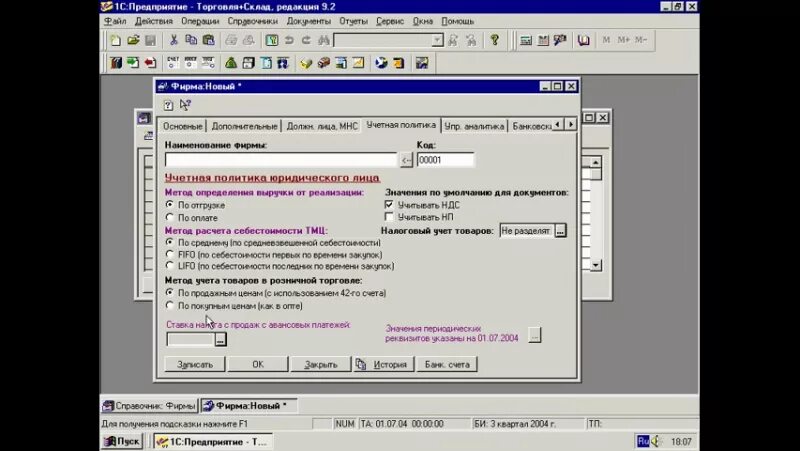Click the M+ memory button
Screen dimensions: 800x451
tap(623, 40)
